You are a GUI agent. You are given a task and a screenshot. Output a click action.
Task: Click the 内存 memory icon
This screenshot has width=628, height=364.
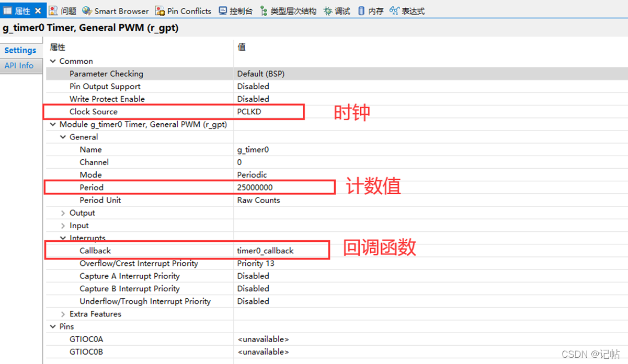point(361,11)
